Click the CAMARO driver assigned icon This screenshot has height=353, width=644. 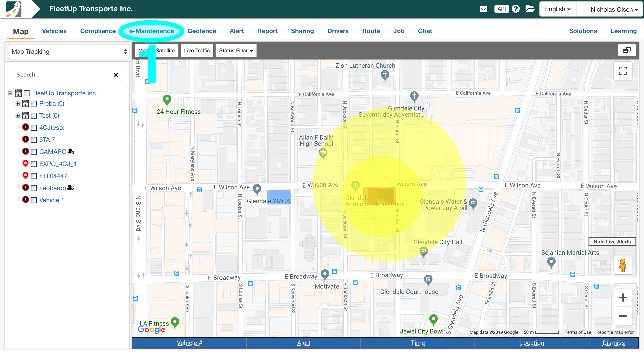[x=71, y=151]
